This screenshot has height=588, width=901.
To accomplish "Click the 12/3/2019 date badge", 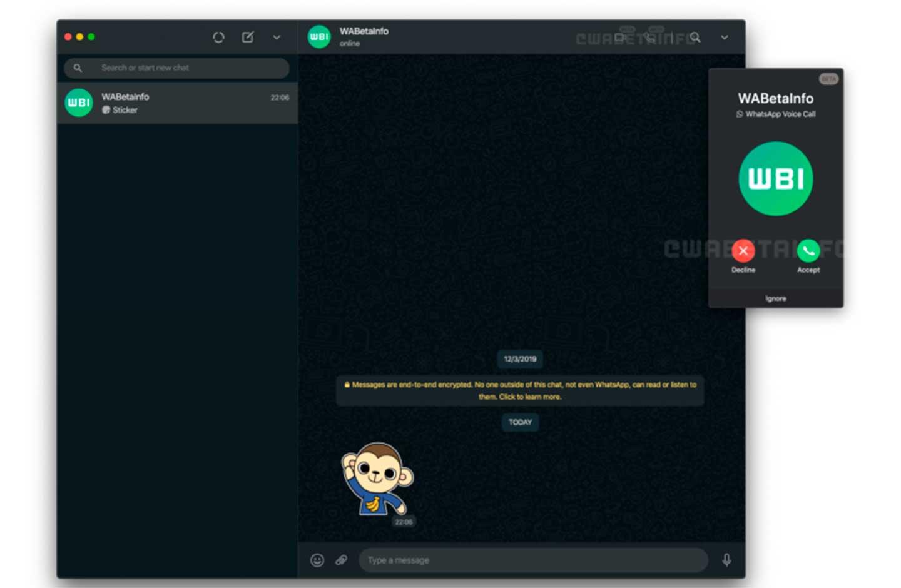I will 520,359.
